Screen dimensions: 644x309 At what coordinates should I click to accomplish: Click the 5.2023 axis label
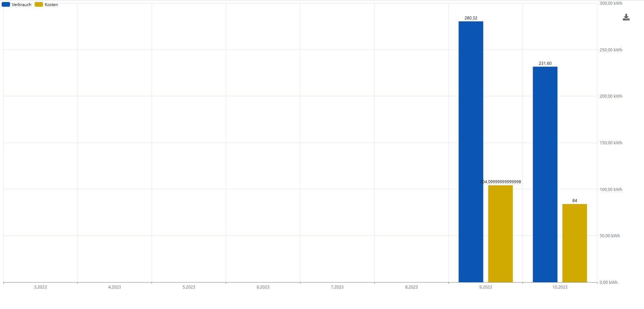(189, 287)
